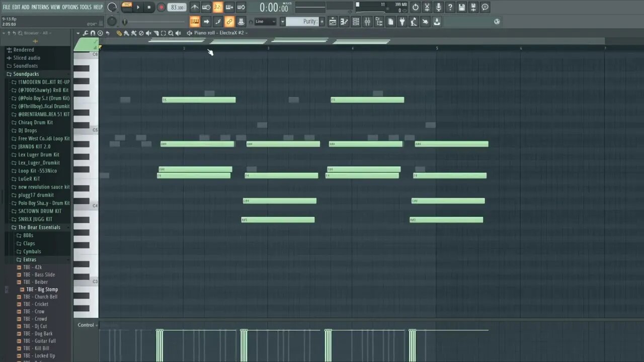
Task: Toggle the metronome icon
Action: tap(195, 7)
